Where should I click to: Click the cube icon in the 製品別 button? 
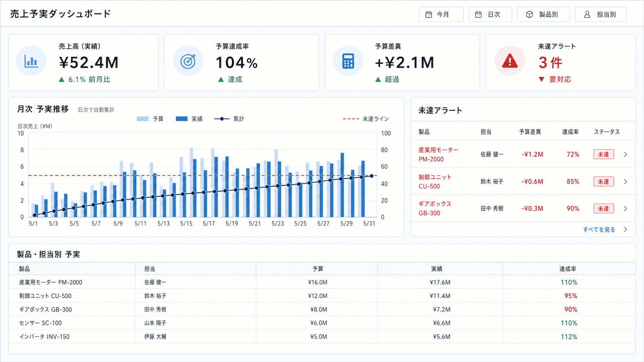530,15
